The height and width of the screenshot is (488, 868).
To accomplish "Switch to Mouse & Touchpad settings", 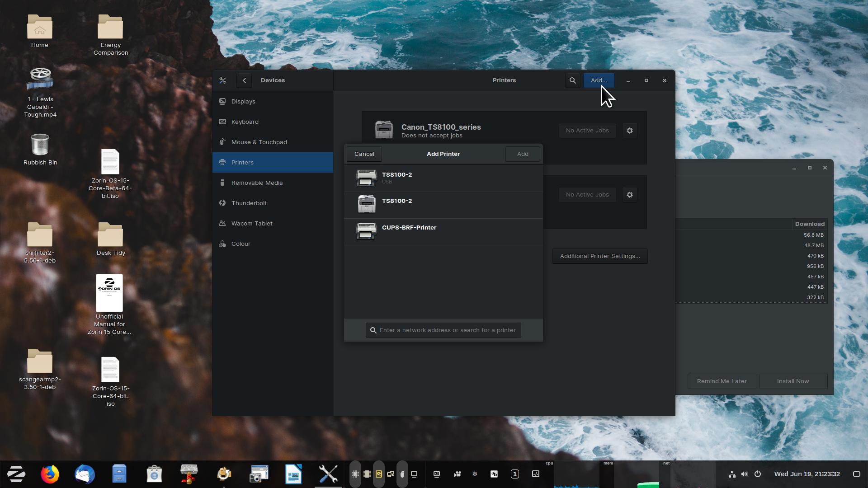I will 259,142.
